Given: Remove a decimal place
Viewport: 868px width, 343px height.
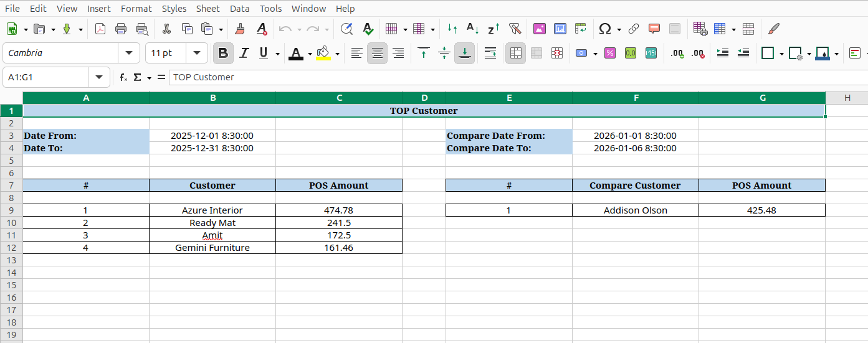Looking at the screenshot, I should pyautogui.click(x=698, y=54).
